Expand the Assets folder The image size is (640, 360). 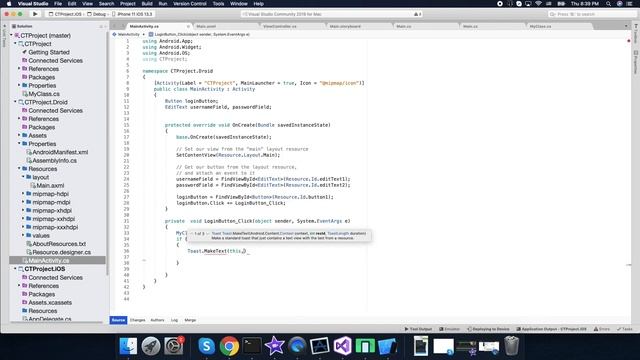tap(20, 136)
